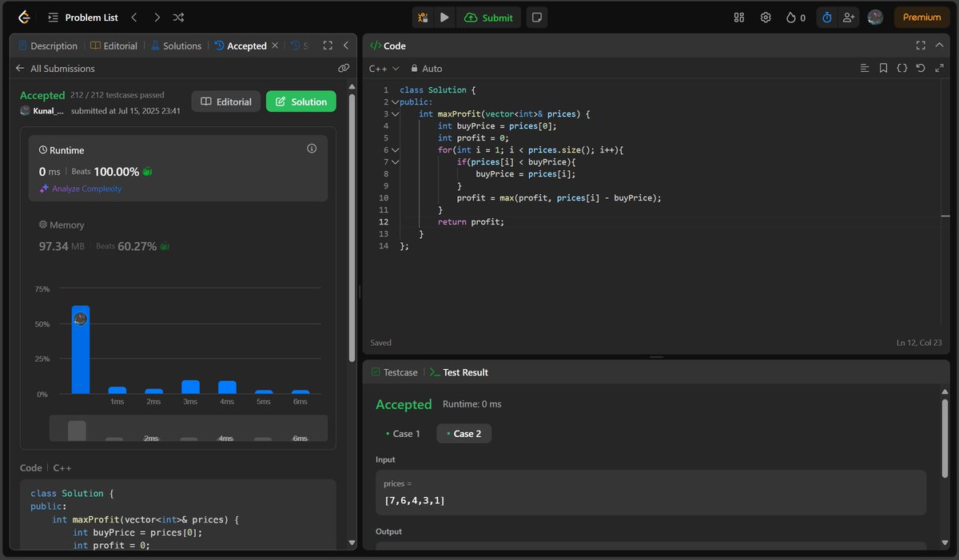Screen dimensions: 959x560
Task: Maximize the left panel fullscreen icon
Action: [x=327, y=46]
